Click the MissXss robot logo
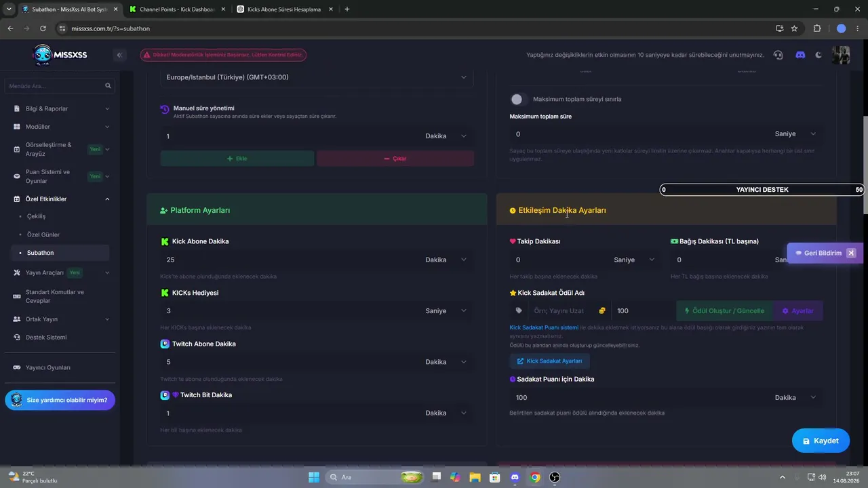Viewport: 868px width, 488px height. (x=42, y=55)
